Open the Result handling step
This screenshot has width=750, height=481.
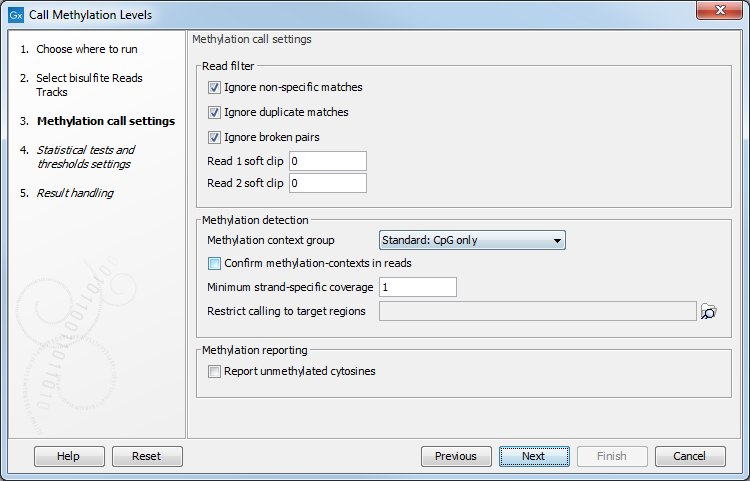point(75,193)
